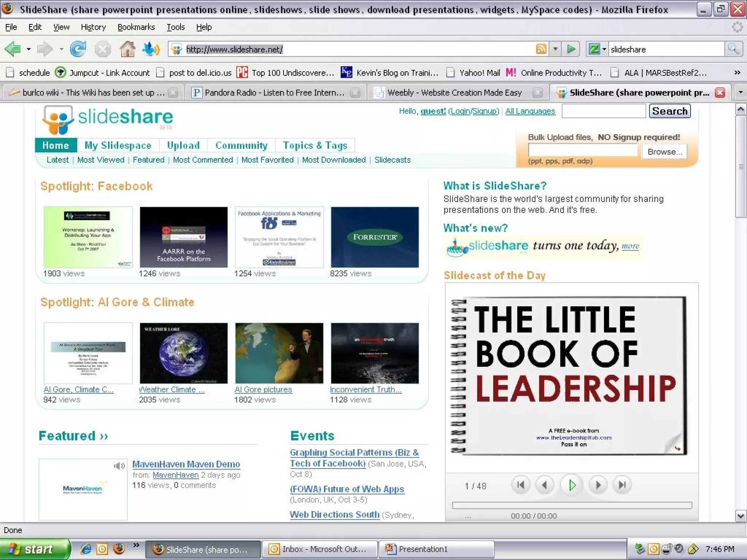Go to previous slide in slidecast player
Screen dimensions: 747x560
(545, 485)
